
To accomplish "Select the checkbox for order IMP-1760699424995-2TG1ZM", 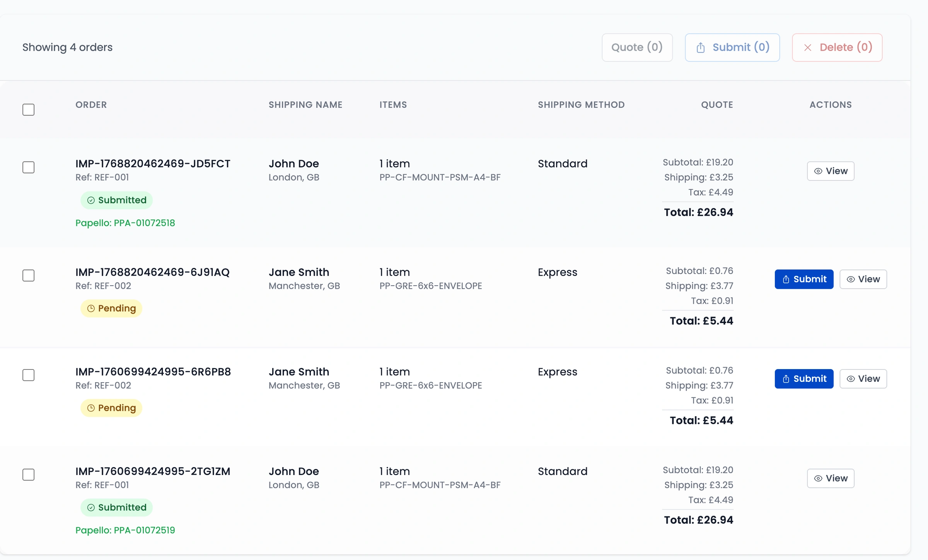I will coord(29,475).
